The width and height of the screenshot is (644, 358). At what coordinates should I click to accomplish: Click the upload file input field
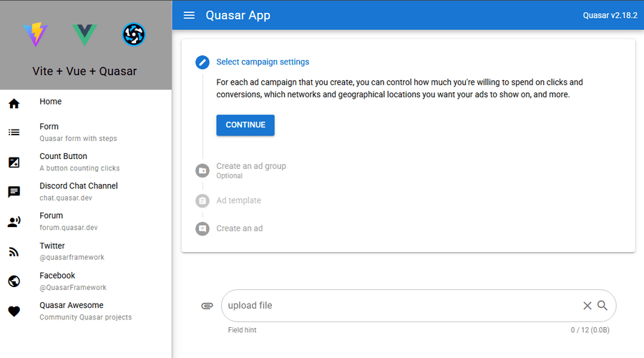tap(402, 306)
